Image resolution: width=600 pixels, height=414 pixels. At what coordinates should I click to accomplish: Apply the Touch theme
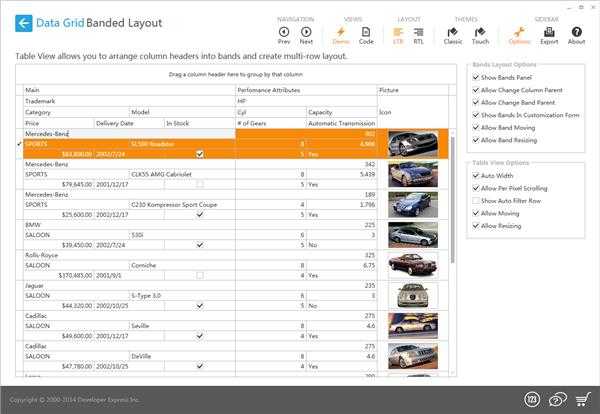pos(480,36)
